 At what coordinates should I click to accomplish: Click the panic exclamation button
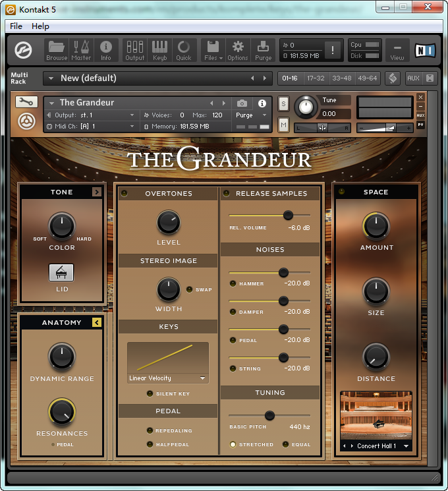333,50
